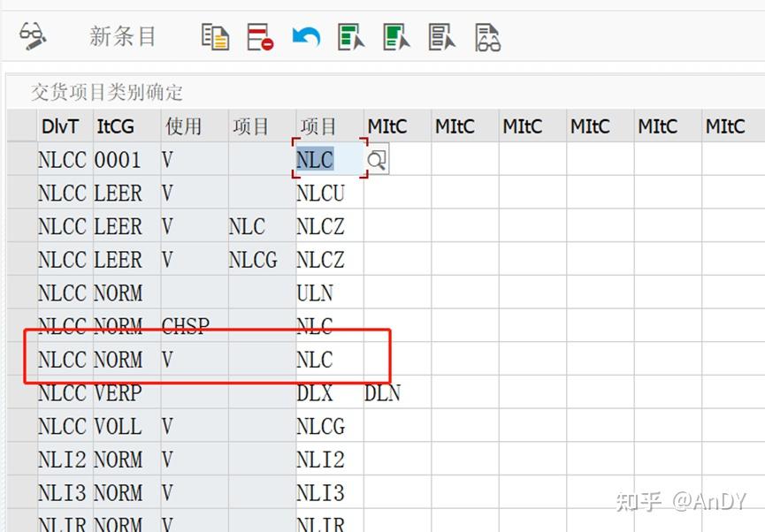
Task: Undo the last change
Action: click(x=305, y=36)
